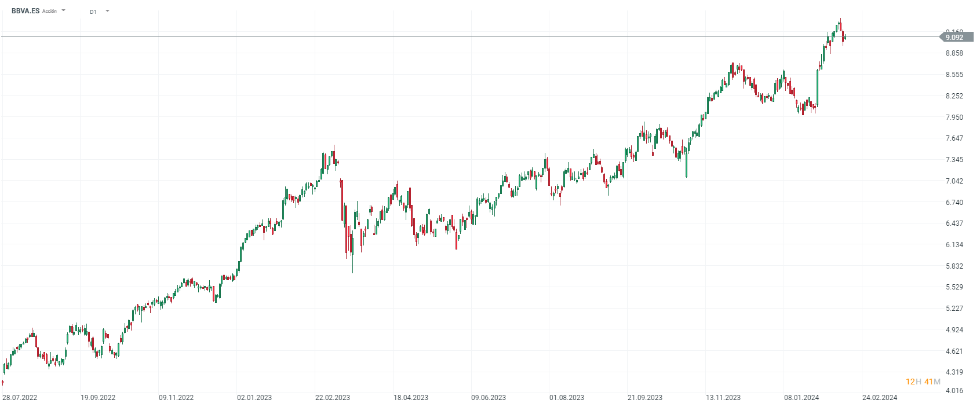Select the 08.01.2024 date marker
This screenshot has width=980, height=407.
click(802, 398)
